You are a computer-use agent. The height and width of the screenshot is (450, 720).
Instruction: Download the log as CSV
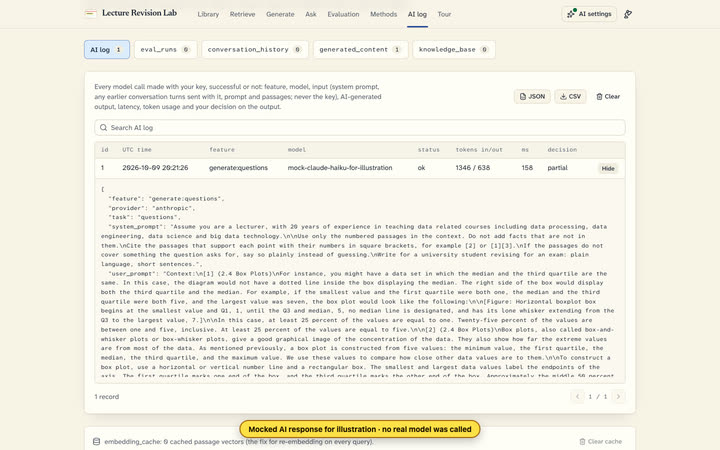click(570, 96)
